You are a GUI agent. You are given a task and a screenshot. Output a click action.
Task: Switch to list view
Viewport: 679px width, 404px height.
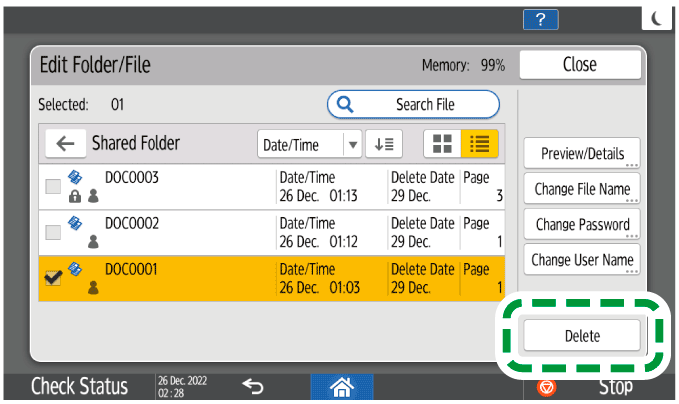(479, 144)
